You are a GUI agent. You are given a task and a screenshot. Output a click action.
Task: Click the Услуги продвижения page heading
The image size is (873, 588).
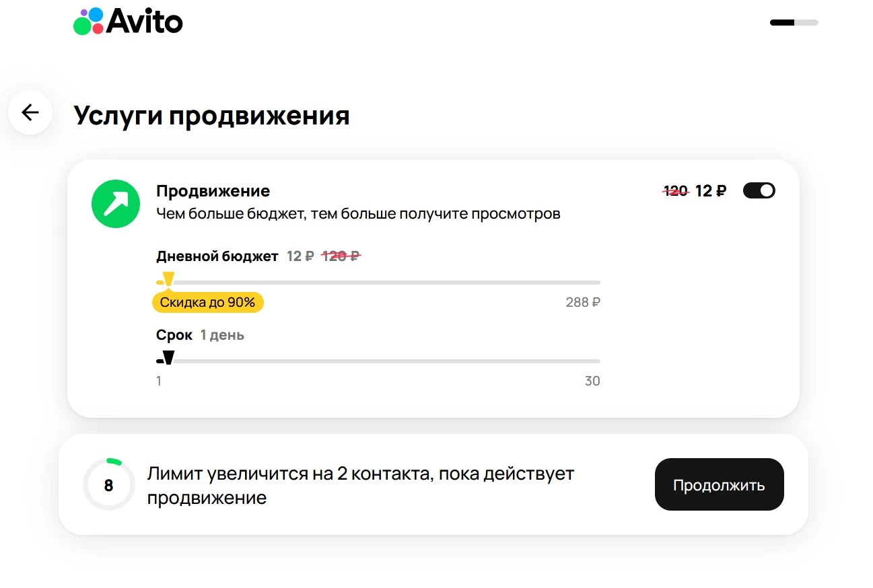point(211,116)
